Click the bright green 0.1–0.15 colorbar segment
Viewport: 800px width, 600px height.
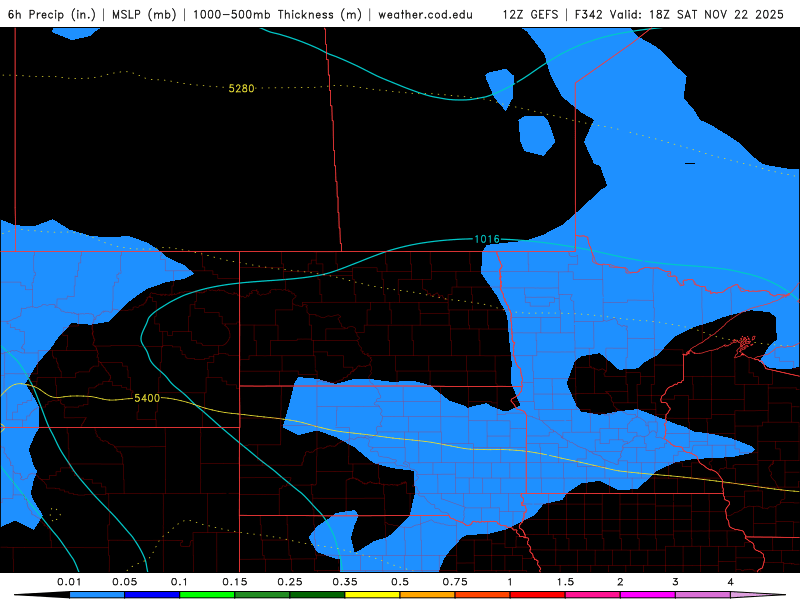207,595
